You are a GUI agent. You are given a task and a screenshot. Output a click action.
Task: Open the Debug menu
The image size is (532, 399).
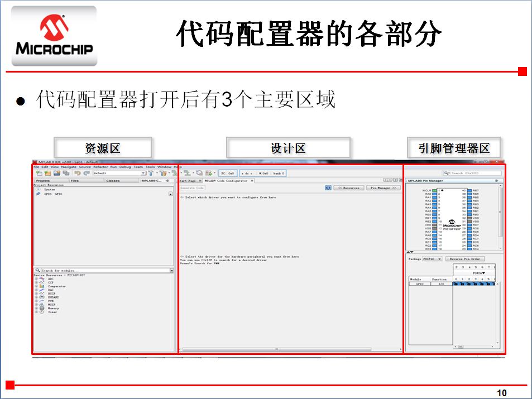point(125,167)
